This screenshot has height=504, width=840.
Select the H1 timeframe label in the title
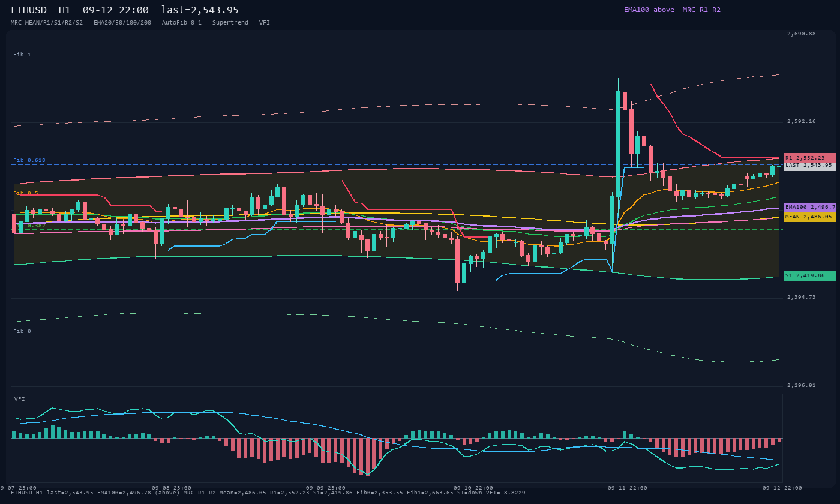(x=65, y=10)
